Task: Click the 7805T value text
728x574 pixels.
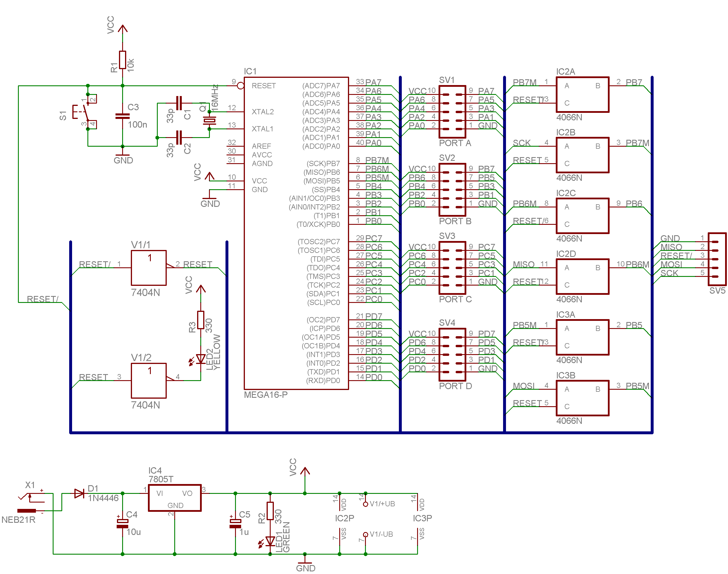Action: point(161,479)
